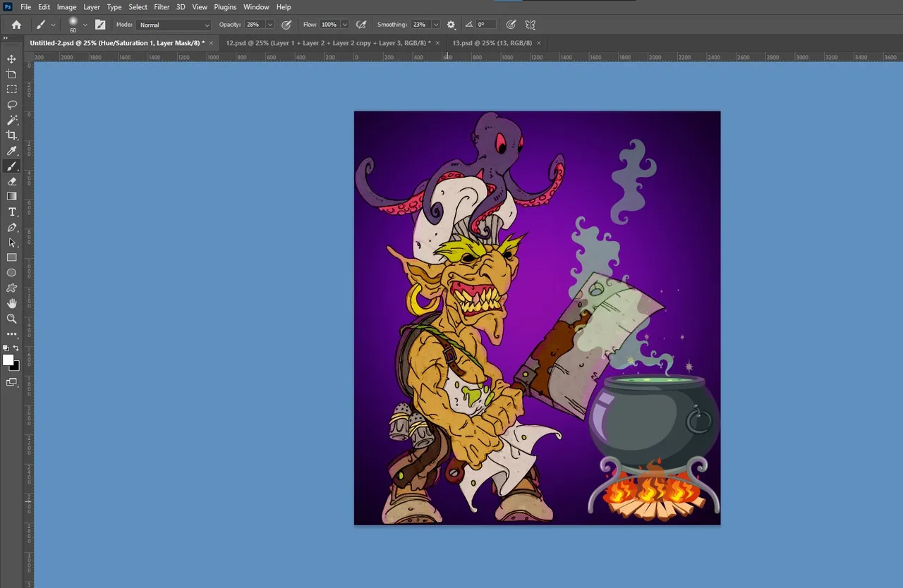The height and width of the screenshot is (588, 903).
Task: Expand the toolbar double-arrow toggle
Action: [x=6, y=38]
